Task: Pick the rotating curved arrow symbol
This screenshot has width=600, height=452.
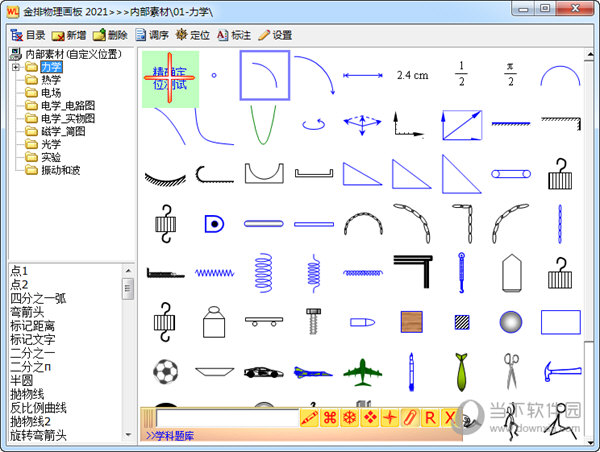Action: click(x=314, y=124)
